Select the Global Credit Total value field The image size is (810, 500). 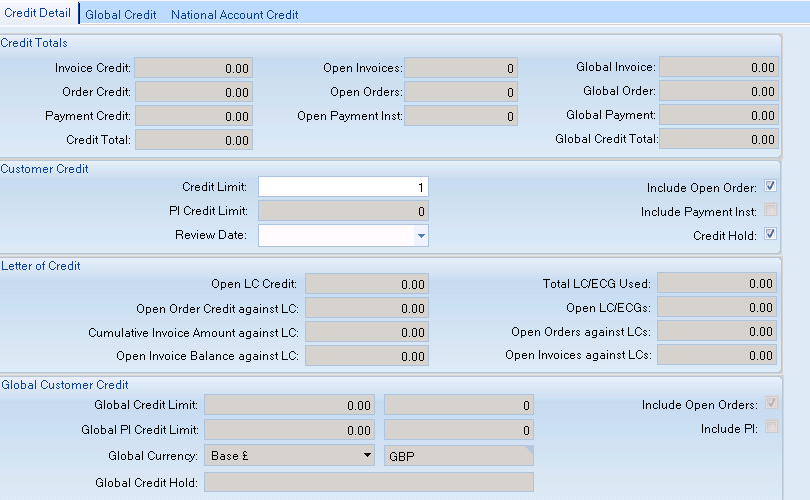tap(719, 139)
